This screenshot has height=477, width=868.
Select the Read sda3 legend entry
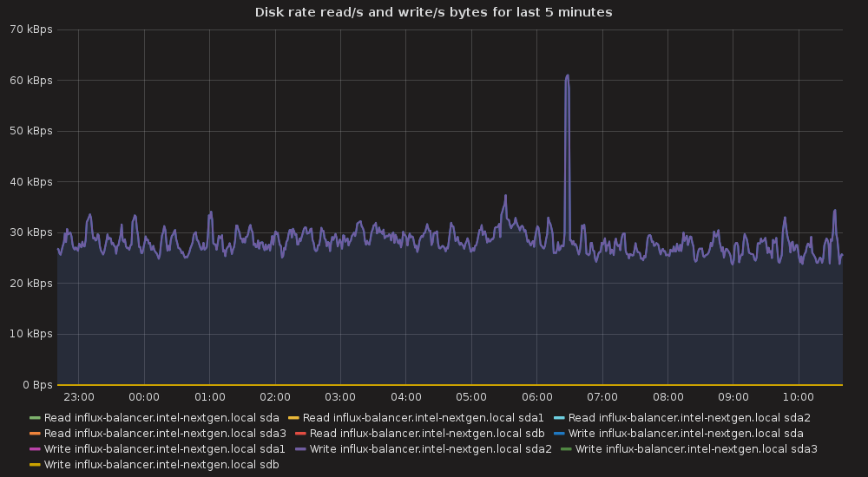tap(165, 434)
